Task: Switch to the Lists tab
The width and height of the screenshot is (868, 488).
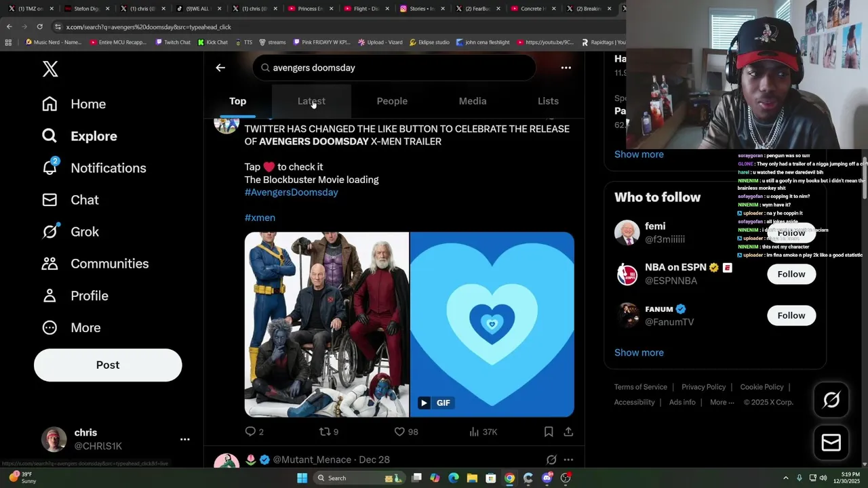Action: click(x=548, y=101)
